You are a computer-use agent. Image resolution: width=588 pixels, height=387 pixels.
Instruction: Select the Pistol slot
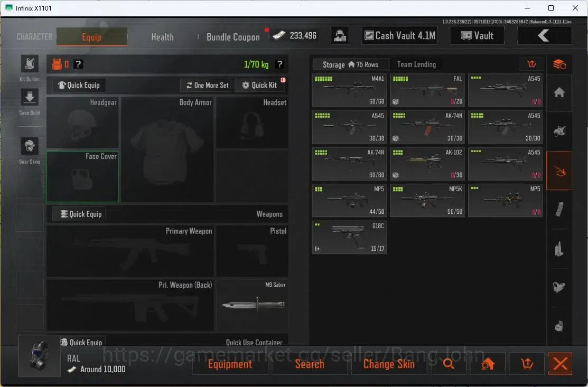[252, 251]
